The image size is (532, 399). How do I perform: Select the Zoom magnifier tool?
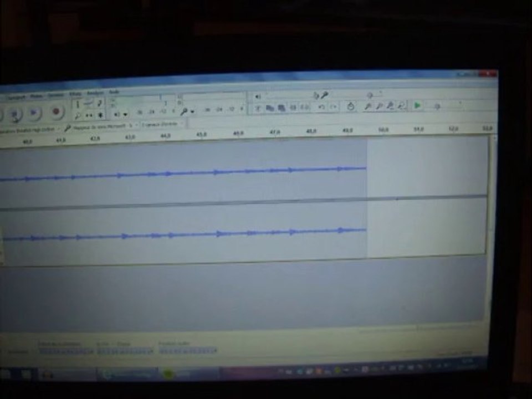click(x=78, y=116)
